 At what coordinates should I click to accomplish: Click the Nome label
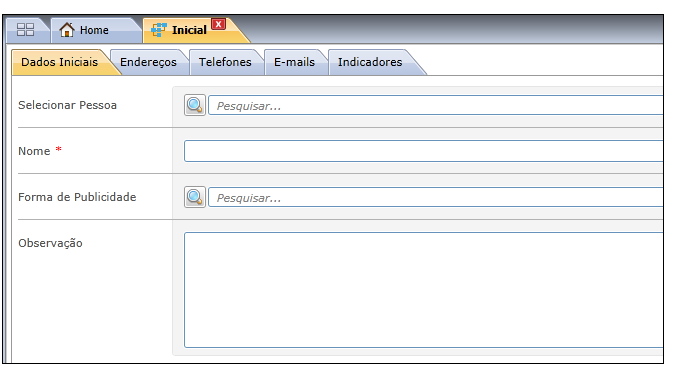(x=34, y=151)
